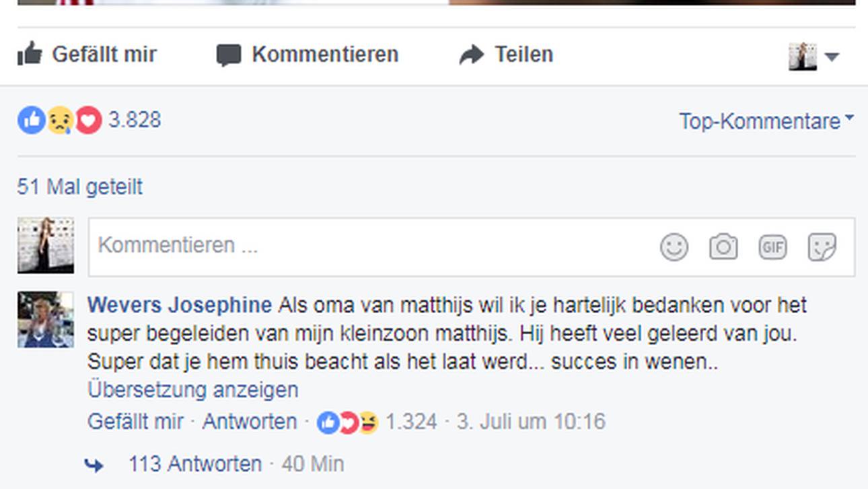Open the GIF picker icon
Screen dimensions: 868x489
click(x=772, y=247)
